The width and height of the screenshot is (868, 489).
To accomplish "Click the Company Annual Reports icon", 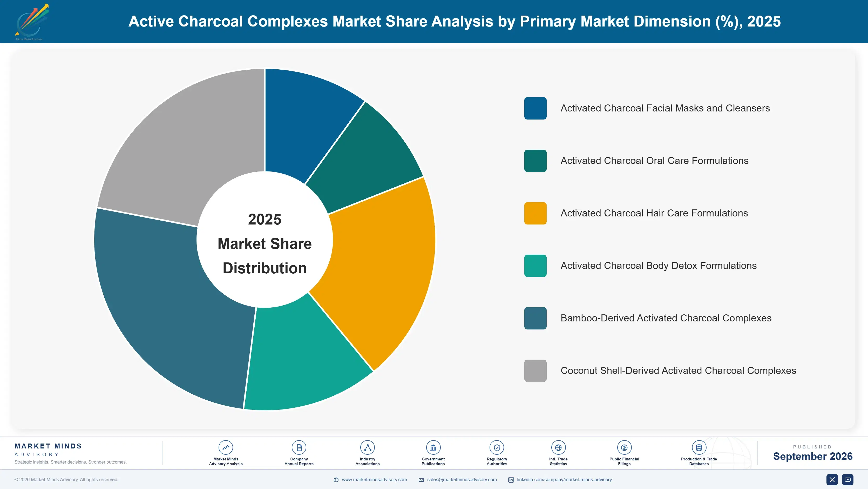I will (299, 447).
